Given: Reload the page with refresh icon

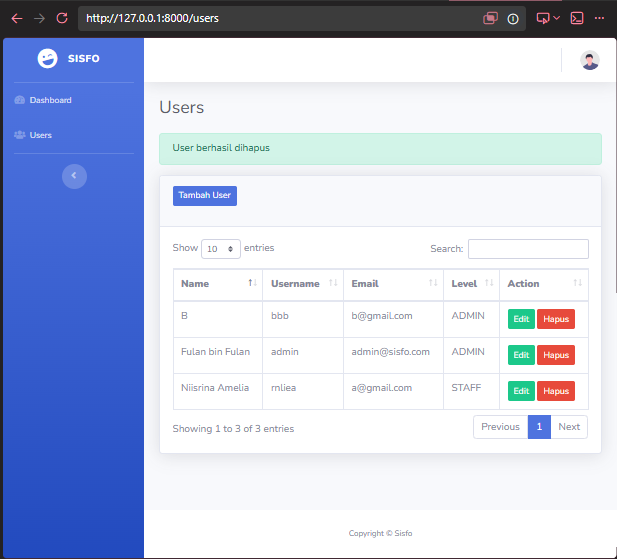Looking at the screenshot, I should (62, 18).
